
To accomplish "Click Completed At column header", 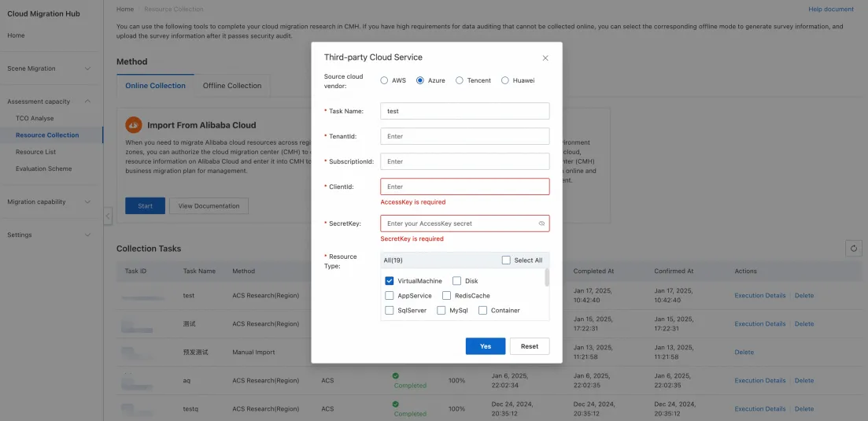I will pos(593,271).
